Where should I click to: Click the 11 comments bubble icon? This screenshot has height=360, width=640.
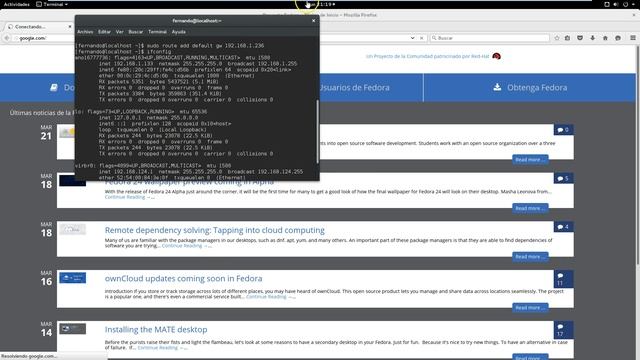pyautogui.click(x=563, y=279)
